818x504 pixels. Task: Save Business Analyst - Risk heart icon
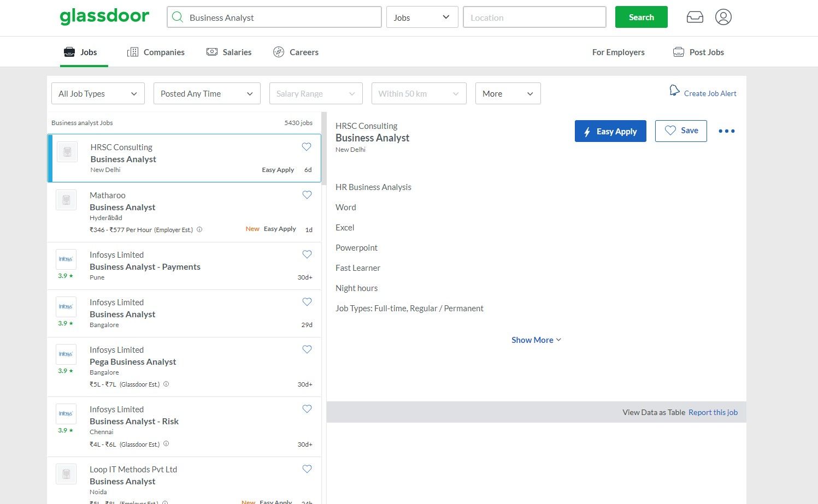(x=307, y=409)
